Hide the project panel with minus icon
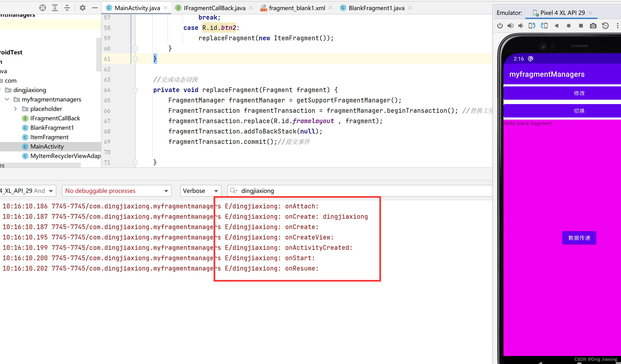The width and height of the screenshot is (621, 364). pos(95,8)
